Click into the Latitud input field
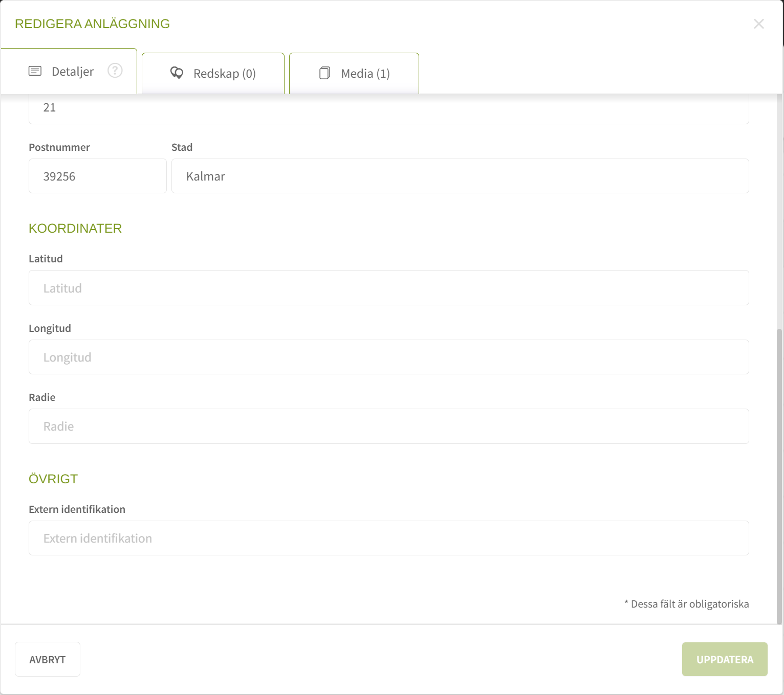 click(x=388, y=288)
